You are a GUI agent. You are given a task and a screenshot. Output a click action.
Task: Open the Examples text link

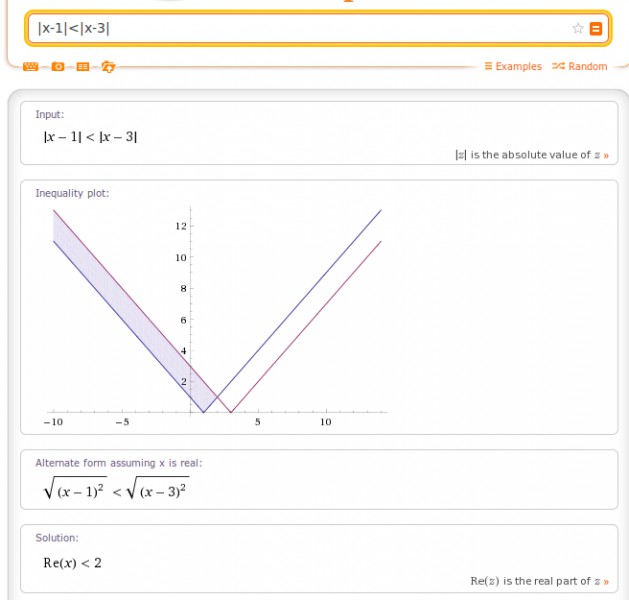pyautogui.click(x=518, y=67)
